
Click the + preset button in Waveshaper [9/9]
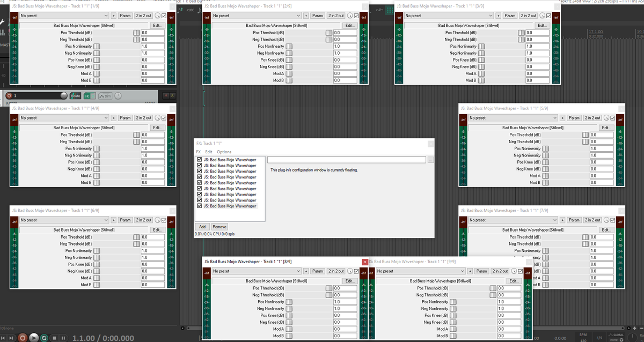pos(470,271)
